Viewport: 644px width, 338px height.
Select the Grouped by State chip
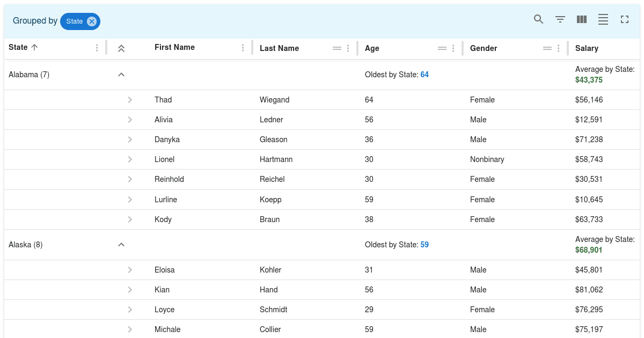click(x=76, y=21)
